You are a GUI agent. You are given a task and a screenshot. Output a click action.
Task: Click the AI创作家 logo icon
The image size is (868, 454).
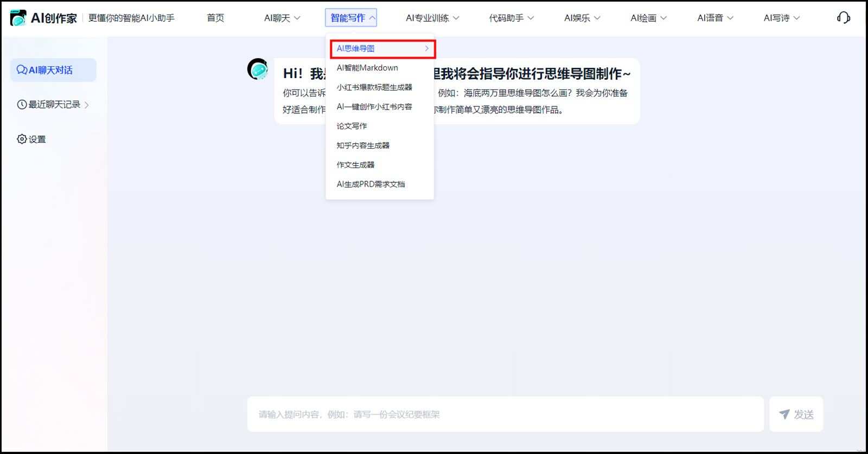click(x=18, y=18)
